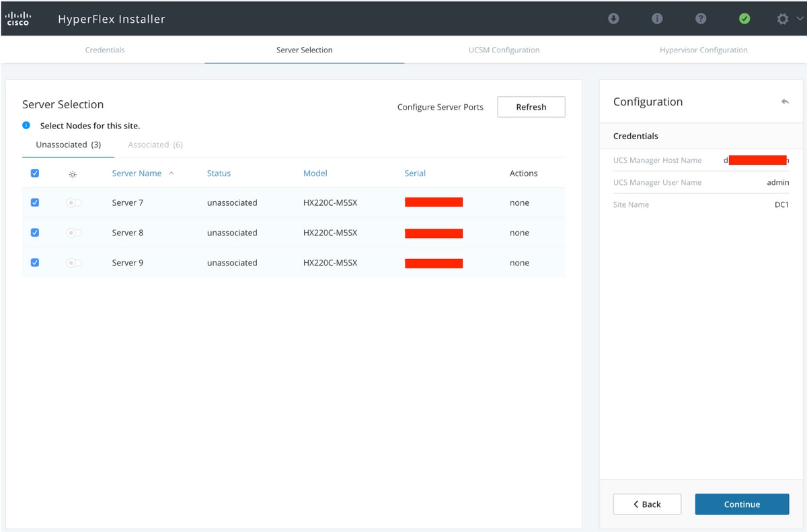Click the Credentials section heading in Configuration
807x532 pixels.
(x=636, y=136)
